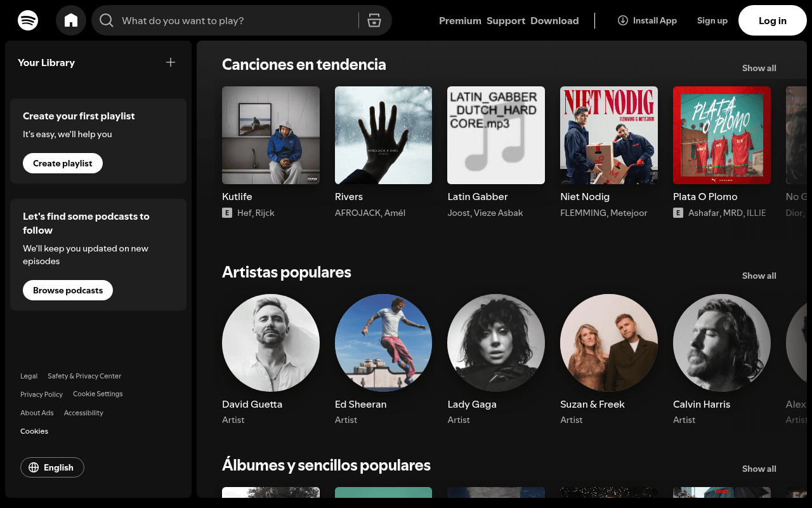The image size is (812, 508).
Task: Click the Create playlist button
Action: 62,163
